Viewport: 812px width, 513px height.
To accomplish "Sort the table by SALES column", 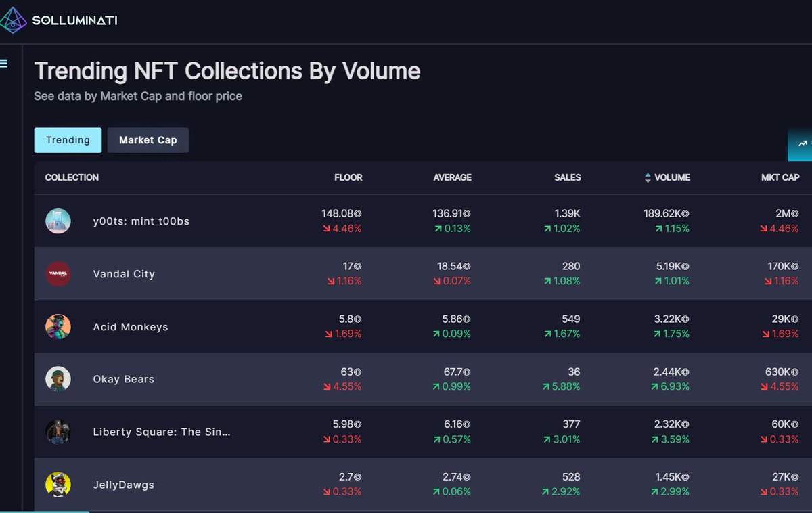I will (568, 177).
